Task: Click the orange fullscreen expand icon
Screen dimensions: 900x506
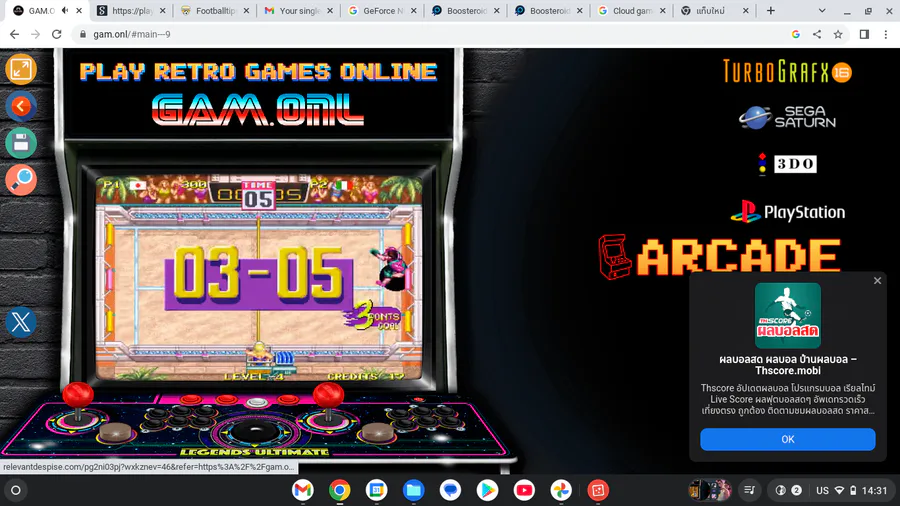Action: click(21, 69)
